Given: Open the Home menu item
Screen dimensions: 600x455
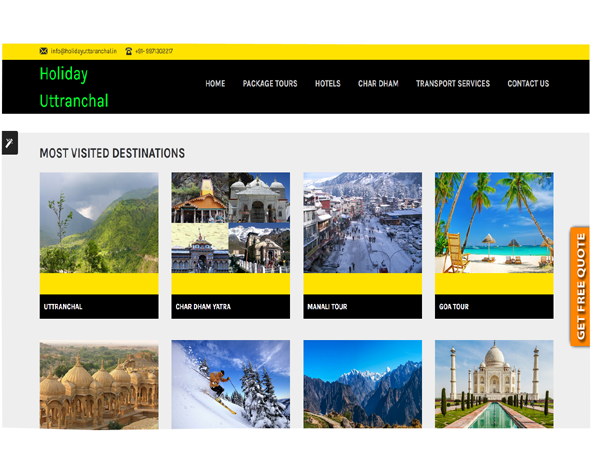Looking at the screenshot, I should click(x=215, y=84).
